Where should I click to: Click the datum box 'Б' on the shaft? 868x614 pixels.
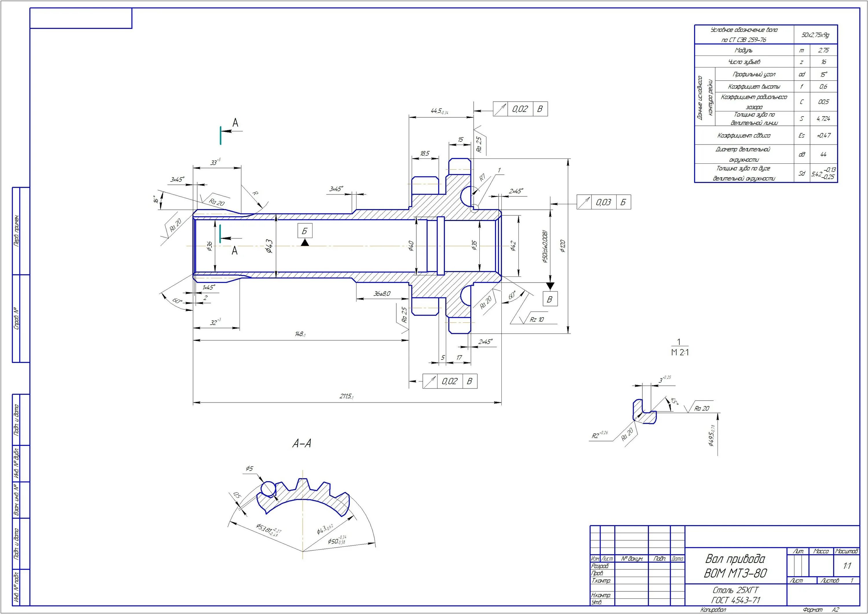(x=305, y=231)
